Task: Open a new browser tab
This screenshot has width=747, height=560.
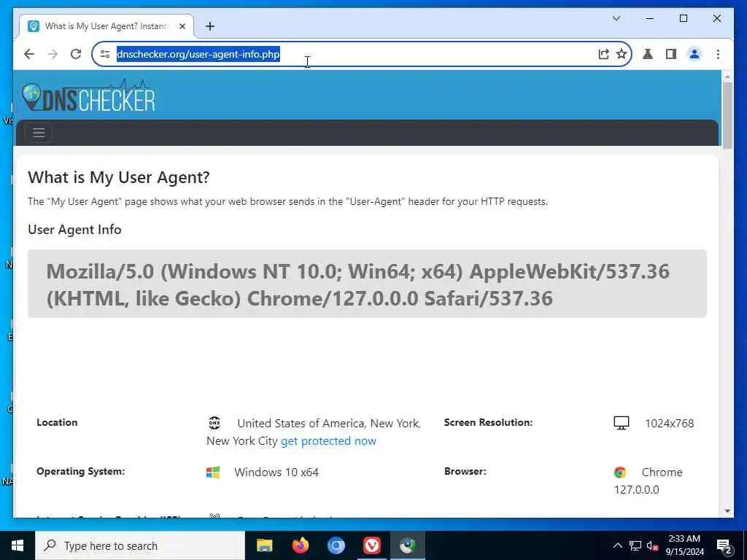Action: pyautogui.click(x=210, y=26)
